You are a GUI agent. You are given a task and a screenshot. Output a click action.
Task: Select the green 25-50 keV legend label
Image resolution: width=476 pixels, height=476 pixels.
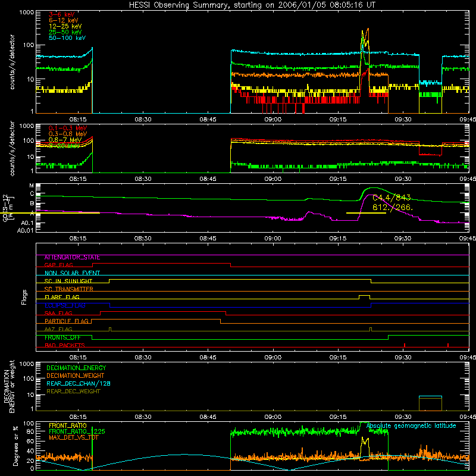pos(65,32)
